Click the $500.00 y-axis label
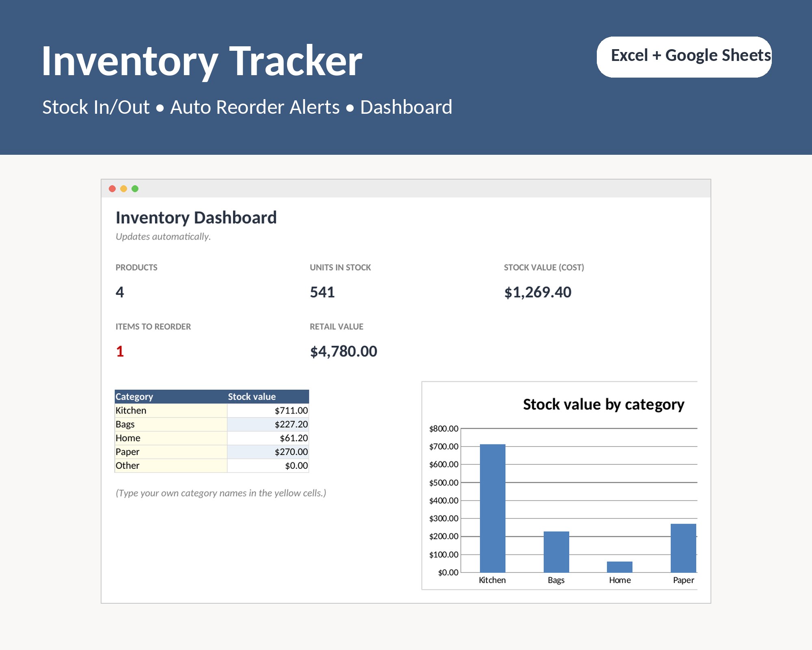This screenshot has height=650, width=812. 444,483
